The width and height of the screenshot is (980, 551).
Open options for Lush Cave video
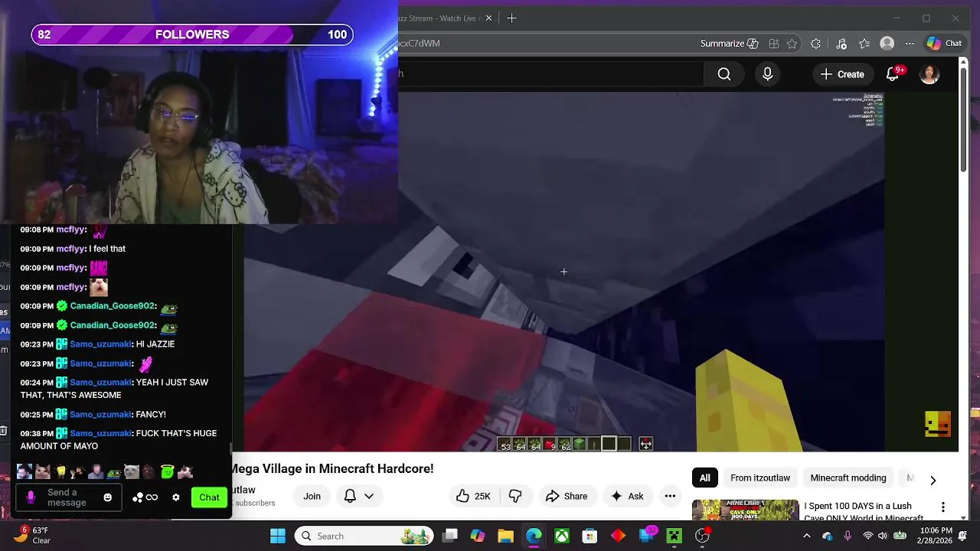point(943,507)
